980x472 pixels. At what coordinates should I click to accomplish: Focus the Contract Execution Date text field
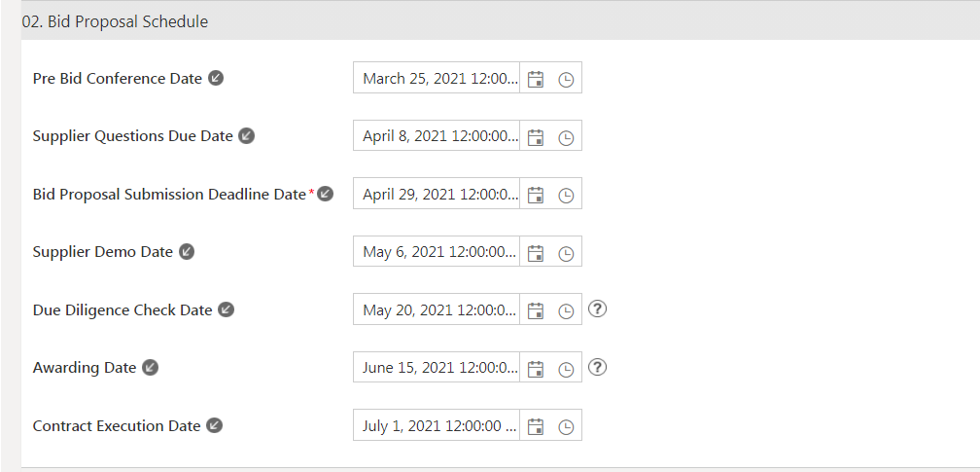click(437, 425)
